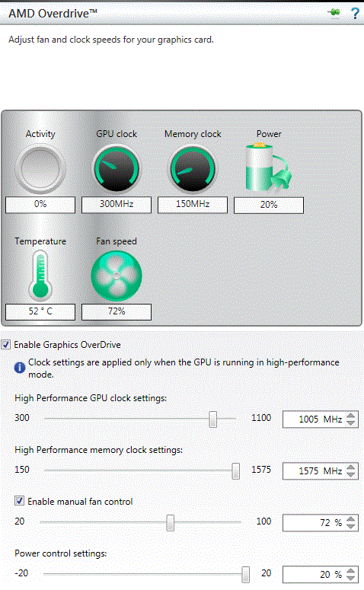Click the 20% Power readout box

pyautogui.click(x=269, y=205)
